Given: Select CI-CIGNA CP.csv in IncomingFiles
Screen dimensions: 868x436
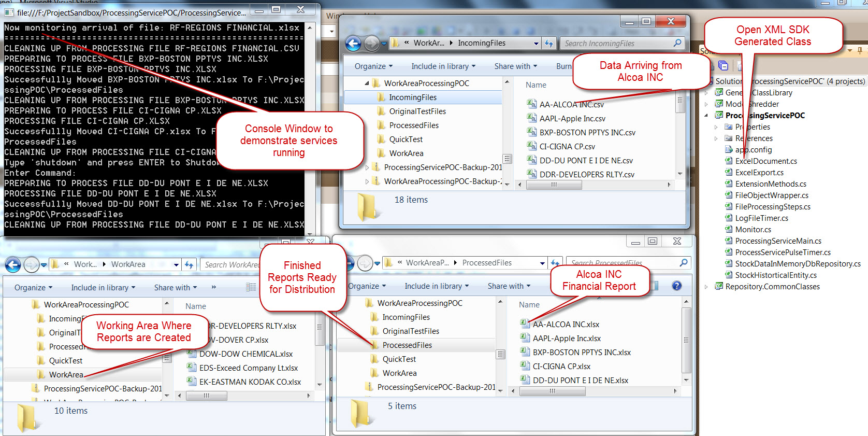Looking at the screenshot, I should (567, 147).
